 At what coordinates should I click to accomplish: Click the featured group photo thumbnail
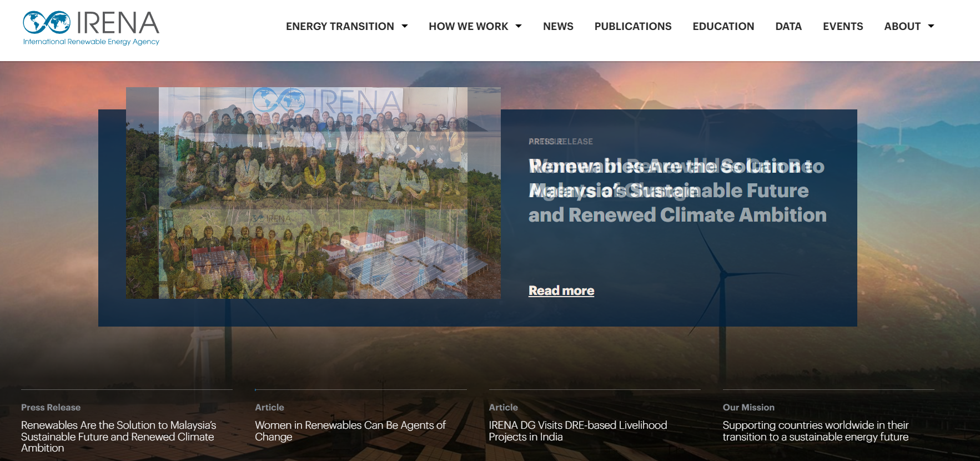point(313,193)
